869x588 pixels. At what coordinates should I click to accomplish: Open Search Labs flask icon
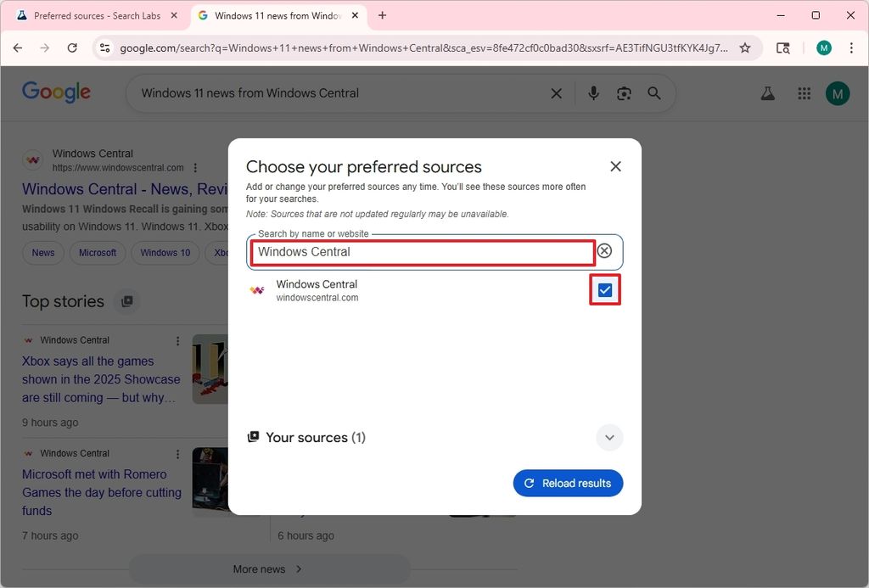click(x=767, y=93)
